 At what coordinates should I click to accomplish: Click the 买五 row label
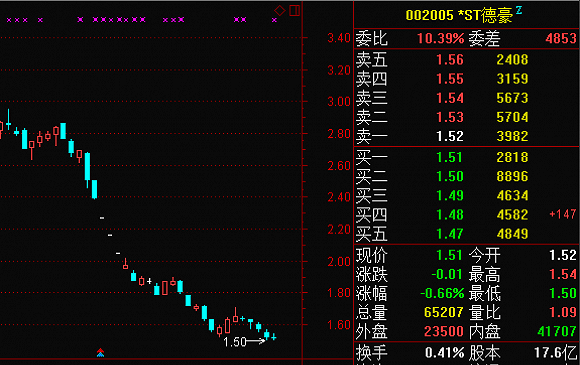371,234
